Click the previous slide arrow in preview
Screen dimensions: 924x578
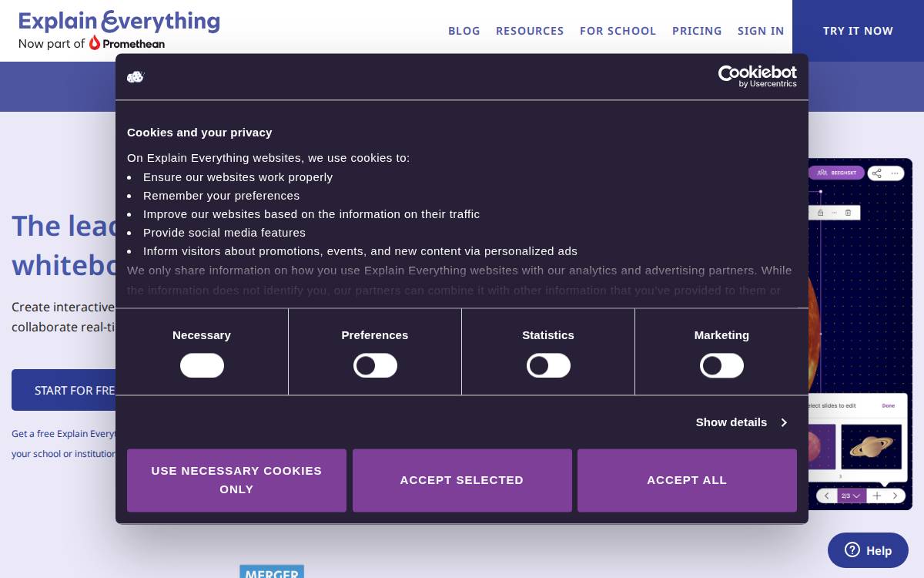827,496
